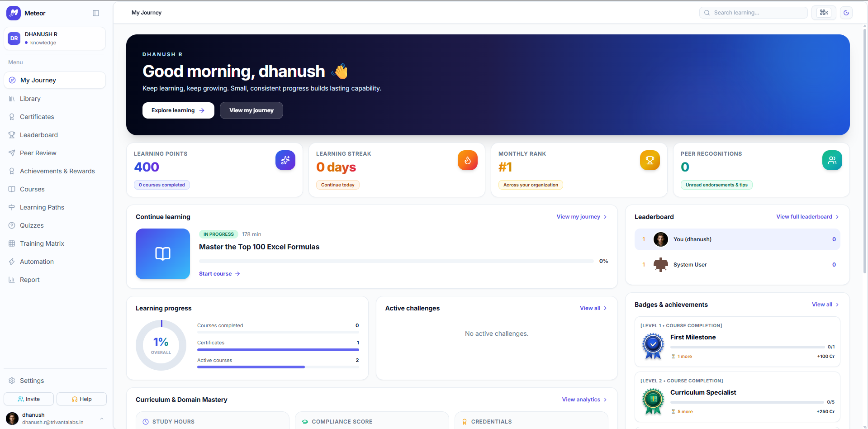Toggle dark mode moon icon
This screenshot has width=868, height=429.
846,13
